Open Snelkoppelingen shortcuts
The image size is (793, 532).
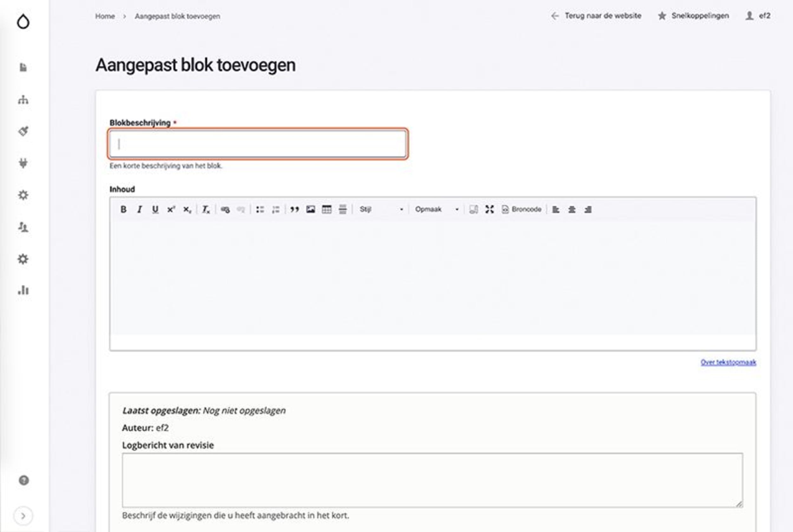[x=693, y=16]
